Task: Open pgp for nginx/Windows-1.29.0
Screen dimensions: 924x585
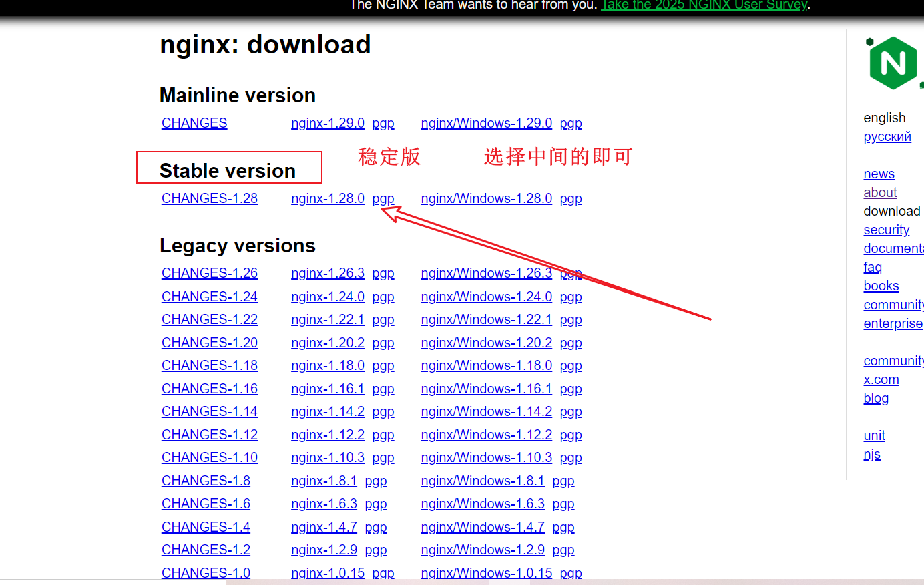Action: point(571,123)
